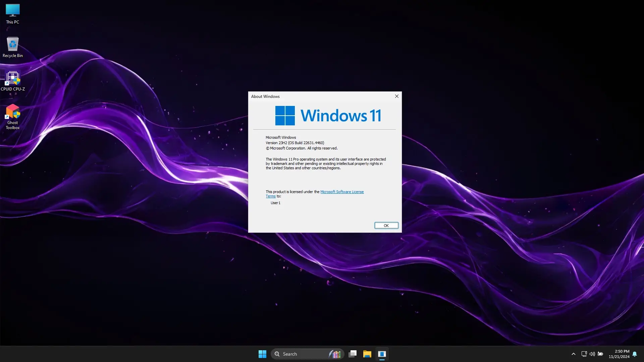Open the Windows Start menu
Image resolution: width=644 pixels, height=362 pixels.
pyautogui.click(x=262, y=354)
